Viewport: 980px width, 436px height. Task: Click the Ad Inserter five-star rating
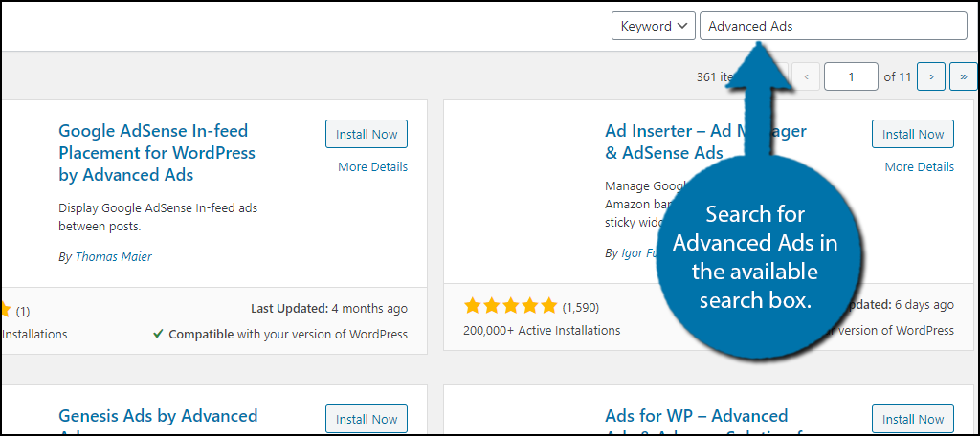pos(511,306)
